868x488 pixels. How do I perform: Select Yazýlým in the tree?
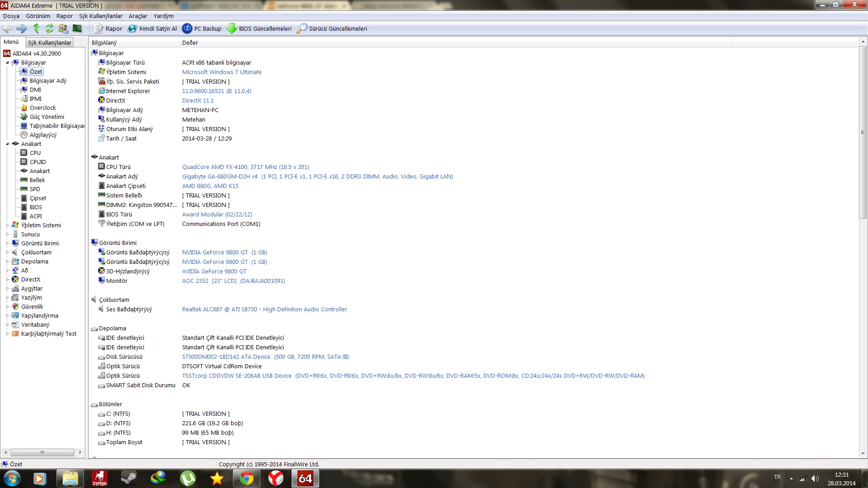(x=32, y=297)
